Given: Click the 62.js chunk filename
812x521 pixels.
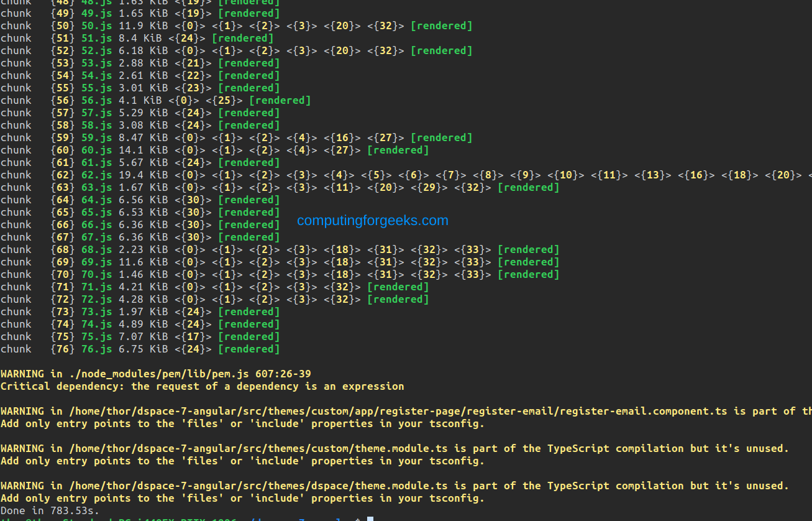Looking at the screenshot, I should click(96, 175).
